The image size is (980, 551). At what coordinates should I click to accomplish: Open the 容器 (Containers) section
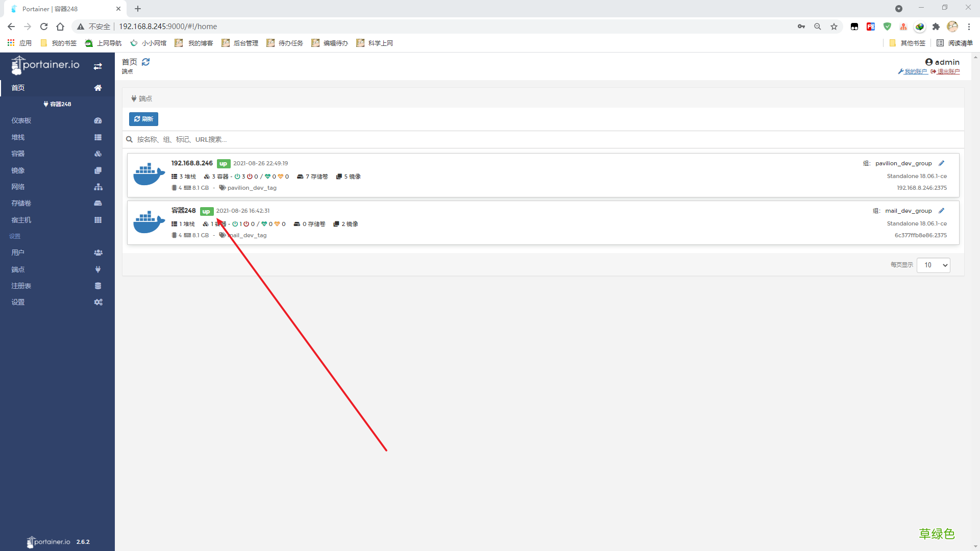click(17, 154)
